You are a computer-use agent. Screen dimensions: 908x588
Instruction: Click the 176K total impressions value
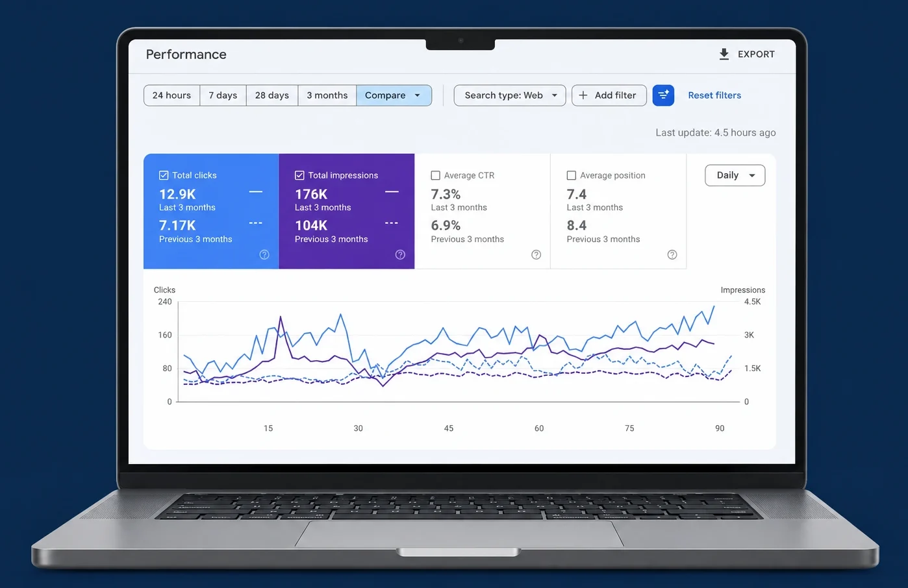(x=311, y=194)
